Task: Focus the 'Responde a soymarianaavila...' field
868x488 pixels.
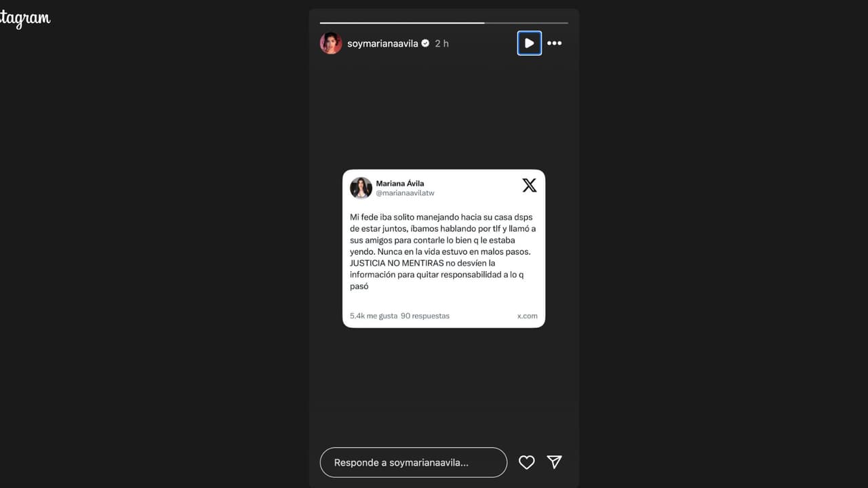Action: point(414,462)
